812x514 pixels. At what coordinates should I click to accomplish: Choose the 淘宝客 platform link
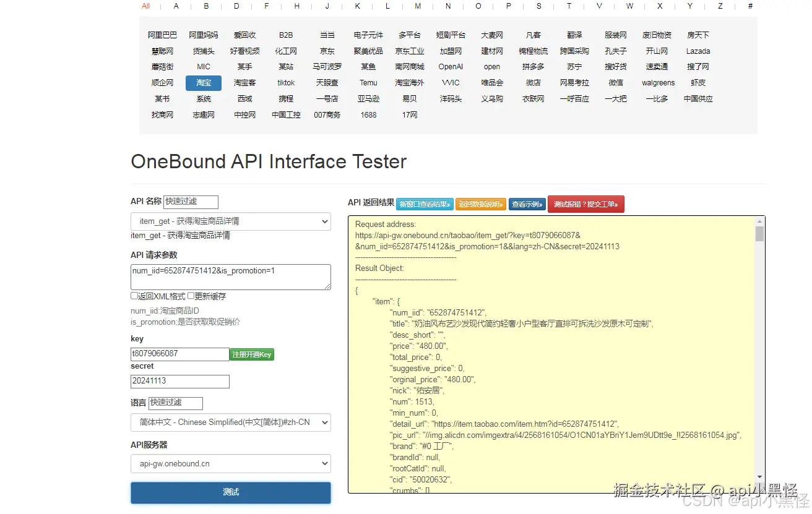244,83
